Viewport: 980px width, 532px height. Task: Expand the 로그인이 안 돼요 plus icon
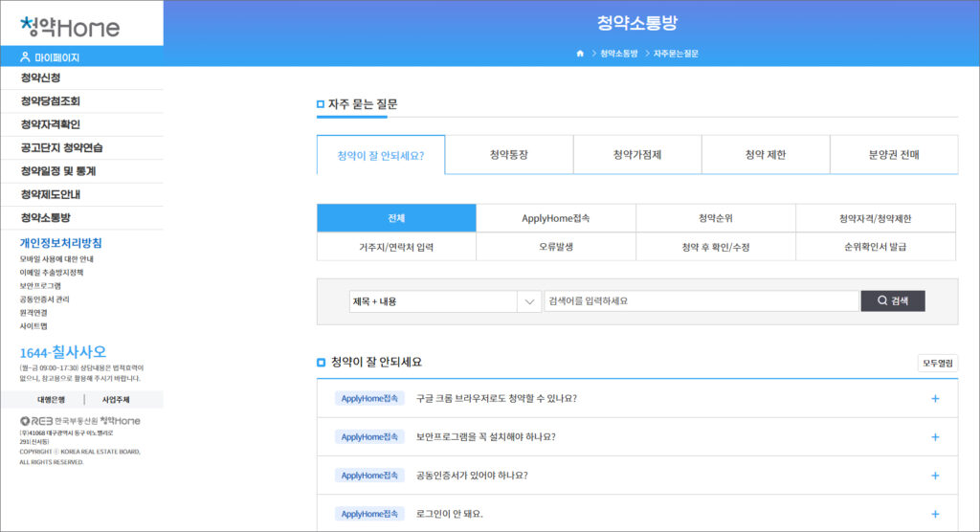(935, 514)
